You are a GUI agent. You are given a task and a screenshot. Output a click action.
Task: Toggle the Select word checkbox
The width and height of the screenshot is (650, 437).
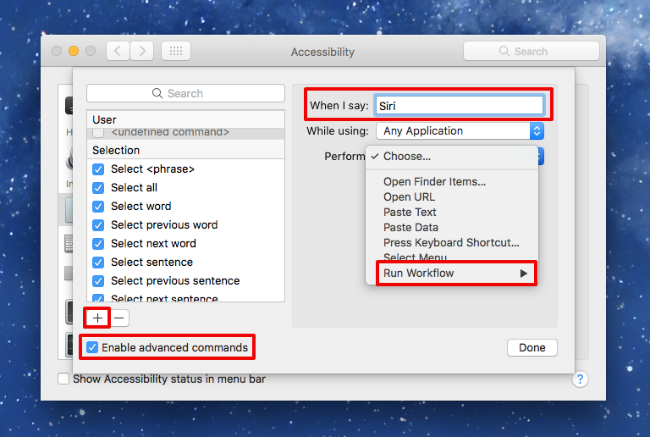[98, 206]
